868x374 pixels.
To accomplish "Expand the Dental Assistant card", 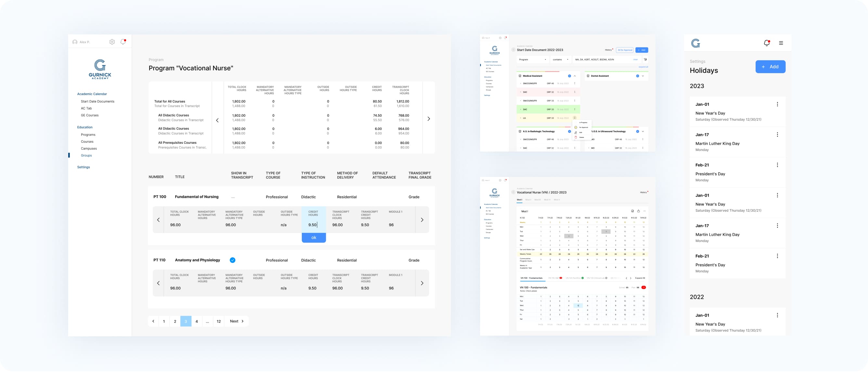I will [643, 76].
